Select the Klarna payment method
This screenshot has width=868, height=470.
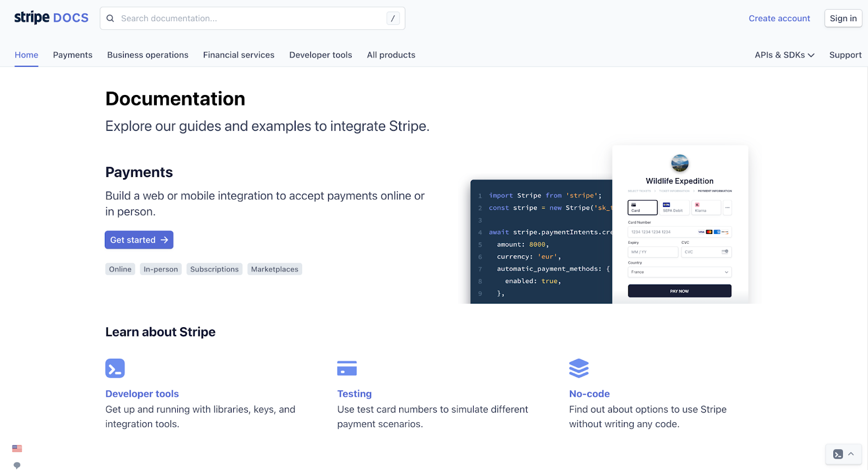tap(706, 208)
